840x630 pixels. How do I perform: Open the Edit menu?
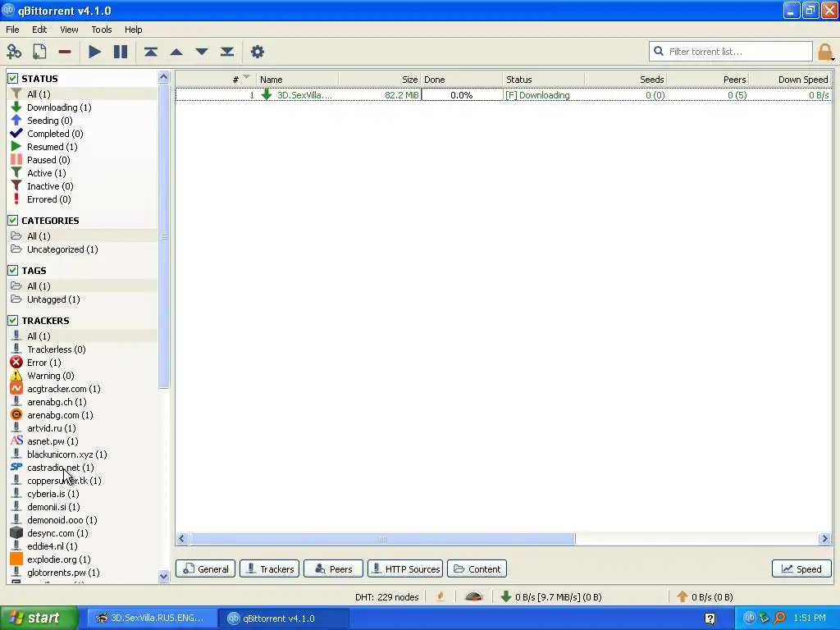pyautogui.click(x=39, y=30)
